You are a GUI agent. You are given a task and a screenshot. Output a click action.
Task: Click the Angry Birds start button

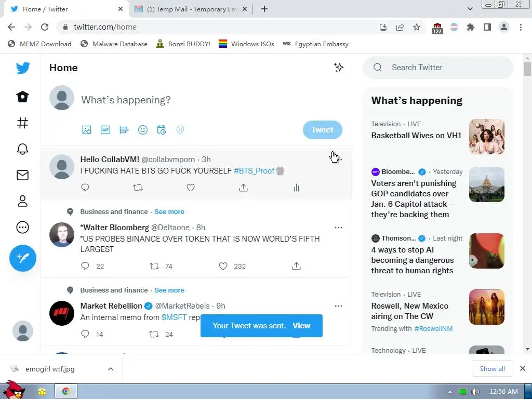click(14, 390)
